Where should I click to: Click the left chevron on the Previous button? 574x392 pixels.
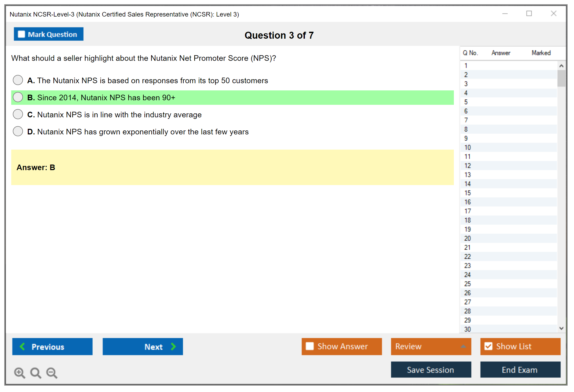[22, 346]
